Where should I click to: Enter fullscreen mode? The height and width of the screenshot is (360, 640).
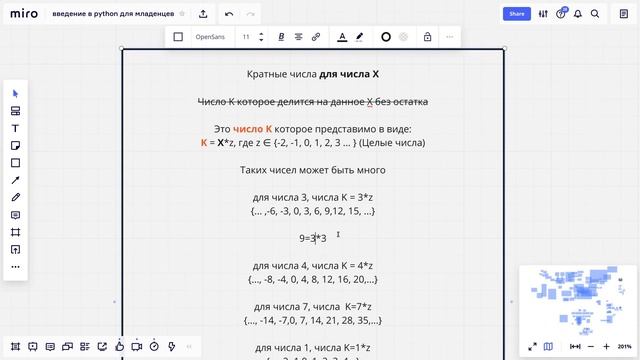[532, 347]
